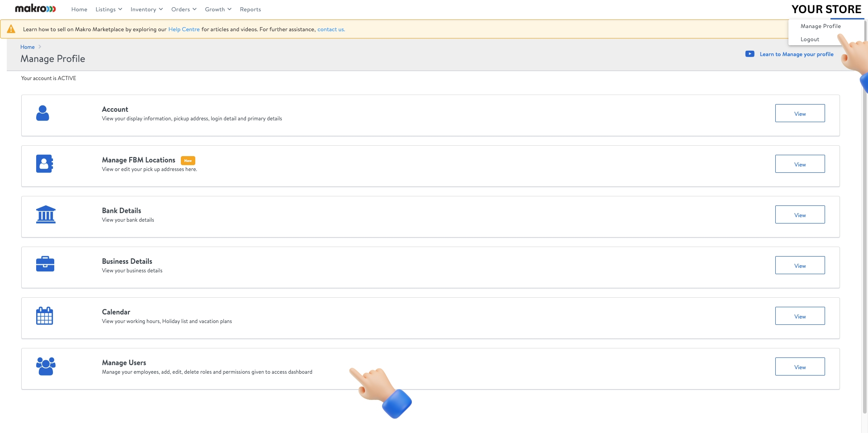This screenshot has height=433, width=868.
Task: Click View on Bank Details
Action: [x=800, y=214]
